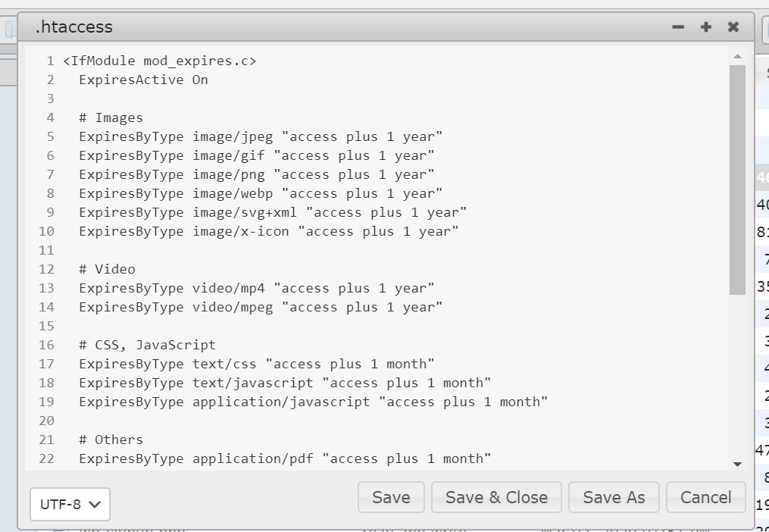Screen dimensions: 769x532
Task: Place cursor on the image/webp expires line
Action: (260, 194)
